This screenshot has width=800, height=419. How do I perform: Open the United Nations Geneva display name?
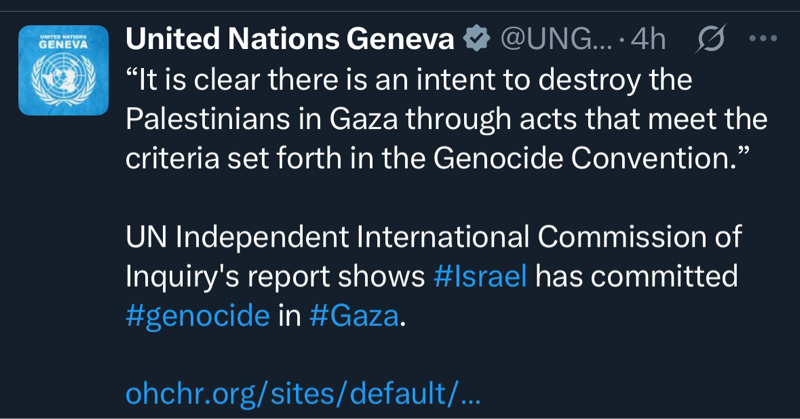[290, 39]
